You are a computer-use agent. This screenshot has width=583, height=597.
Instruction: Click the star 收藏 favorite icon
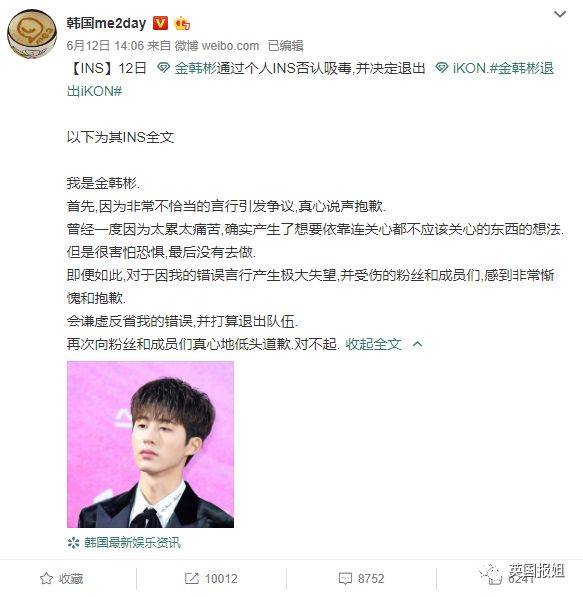click(46, 578)
